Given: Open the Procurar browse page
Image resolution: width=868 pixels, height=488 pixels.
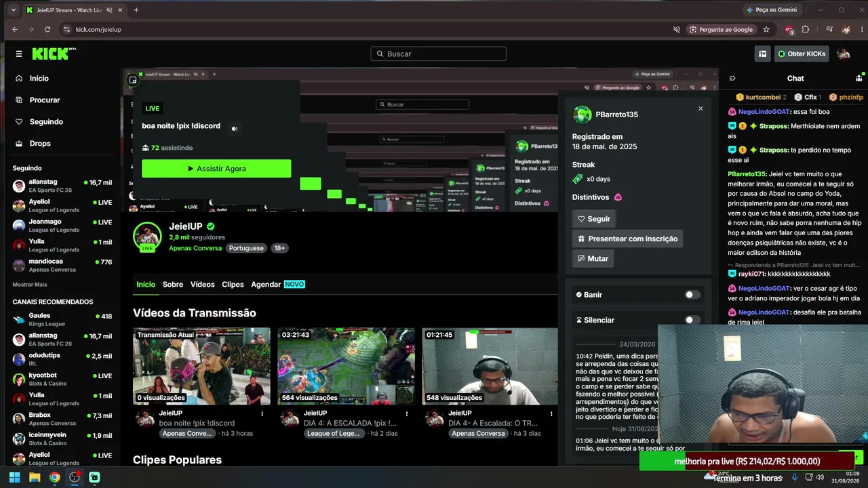Looking at the screenshot, I should click(38, 100).
